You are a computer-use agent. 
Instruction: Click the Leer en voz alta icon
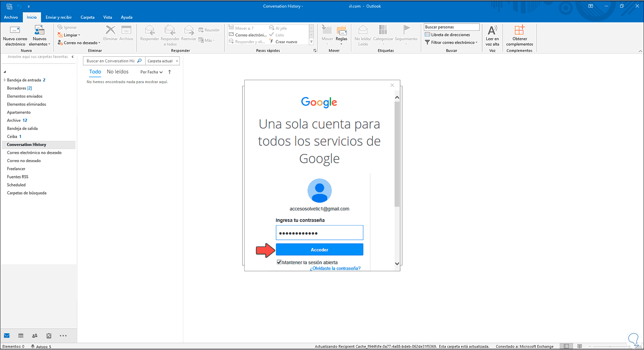[492, 30]
